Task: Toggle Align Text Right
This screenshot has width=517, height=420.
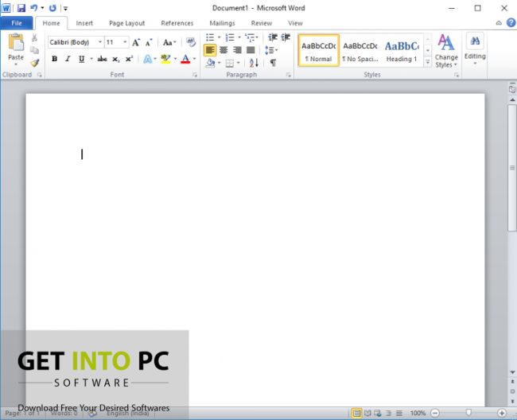Action: point(237,50)
